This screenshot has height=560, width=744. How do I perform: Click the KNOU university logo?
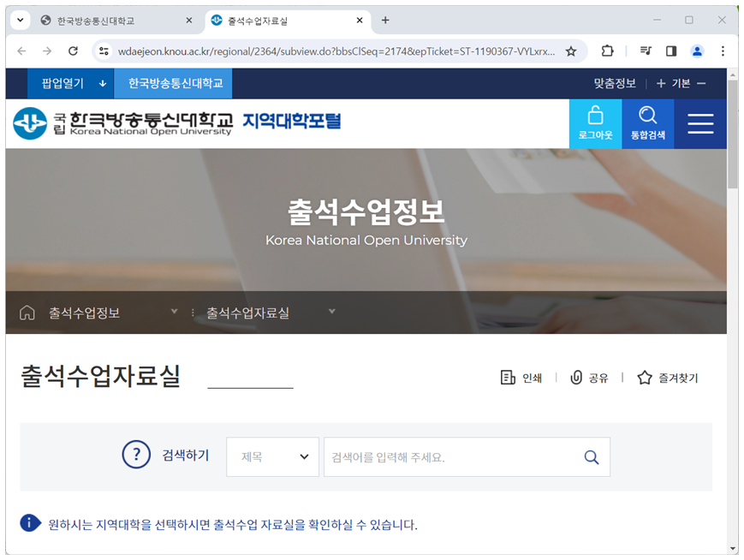pyautogui.click(x=123, y=123)
